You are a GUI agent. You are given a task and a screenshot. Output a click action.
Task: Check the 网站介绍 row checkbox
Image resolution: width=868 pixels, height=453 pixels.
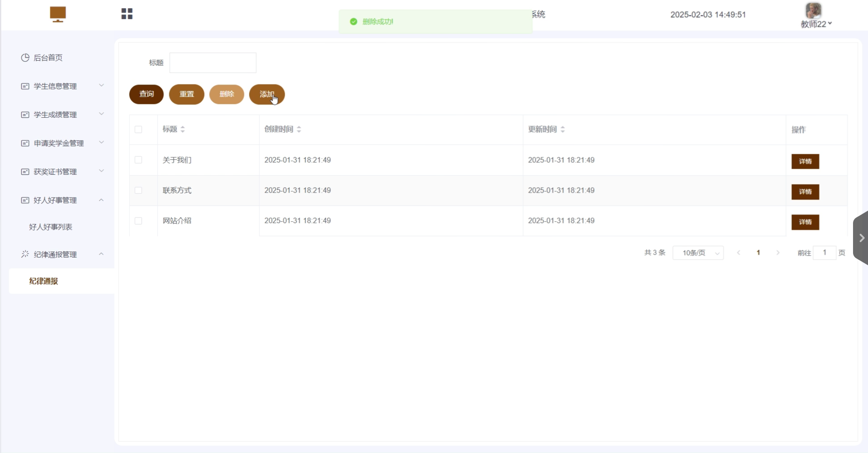[x=138, y=221]
